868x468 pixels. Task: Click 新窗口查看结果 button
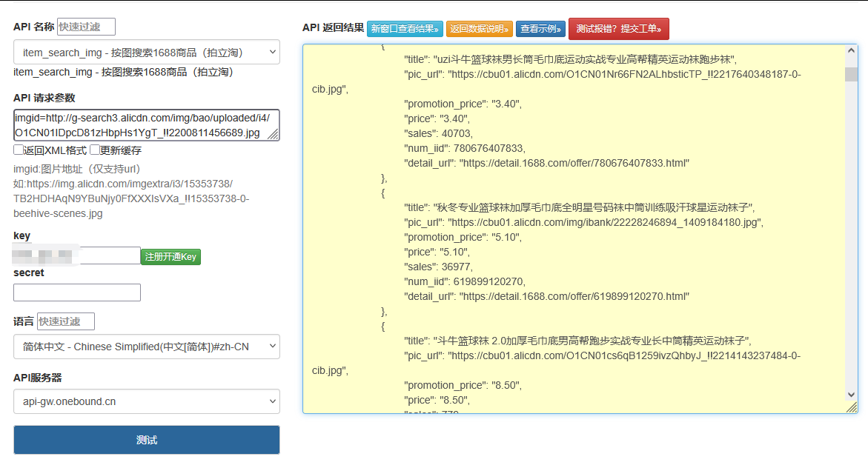(x=405, y=29)
